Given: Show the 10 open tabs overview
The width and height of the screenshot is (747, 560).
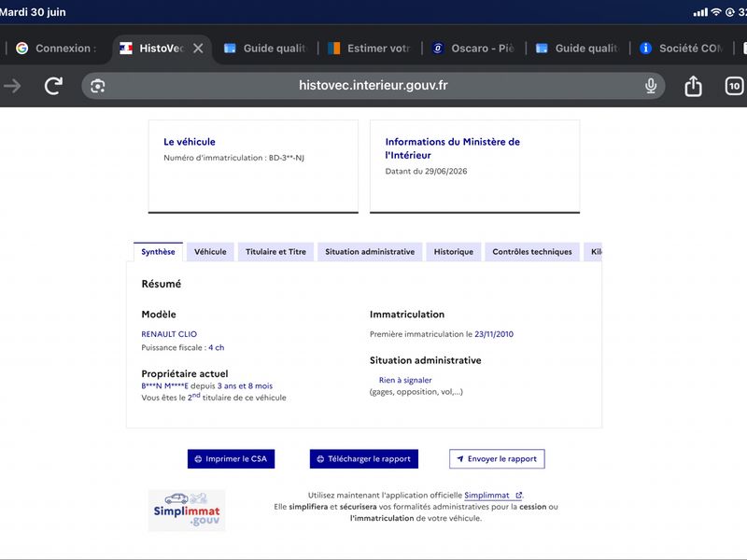Looking at the screenshot, I should click(x=734, y=86).
